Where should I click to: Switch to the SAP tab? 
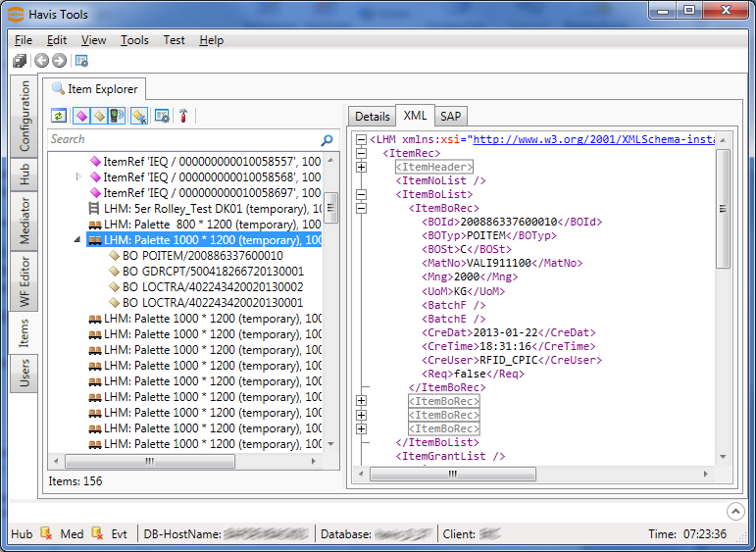click(450, 116)
